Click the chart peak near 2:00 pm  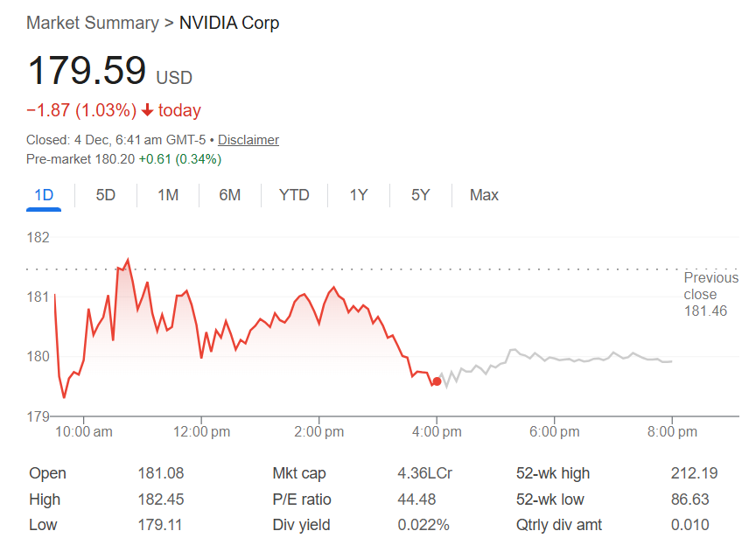335,286
